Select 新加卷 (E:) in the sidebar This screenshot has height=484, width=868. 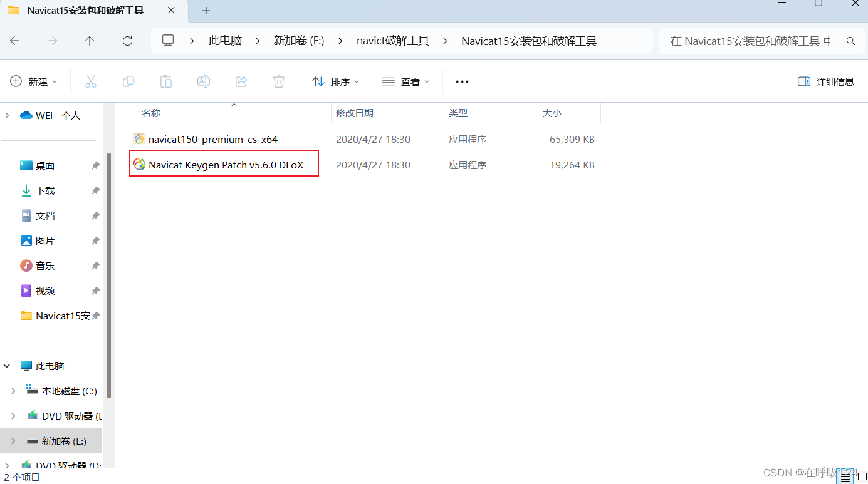[64, 441]
